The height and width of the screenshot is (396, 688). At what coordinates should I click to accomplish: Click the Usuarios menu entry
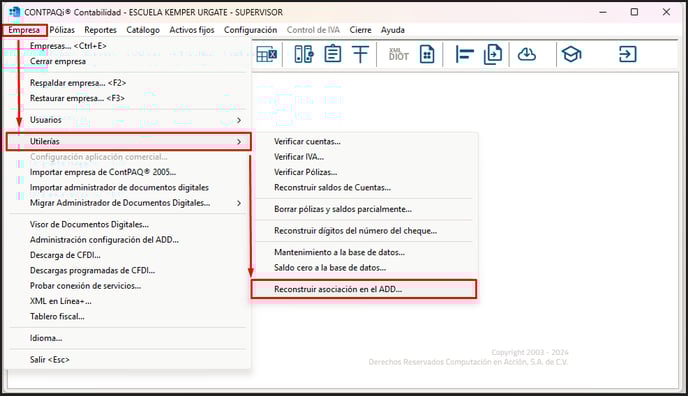tap(128, 120)
